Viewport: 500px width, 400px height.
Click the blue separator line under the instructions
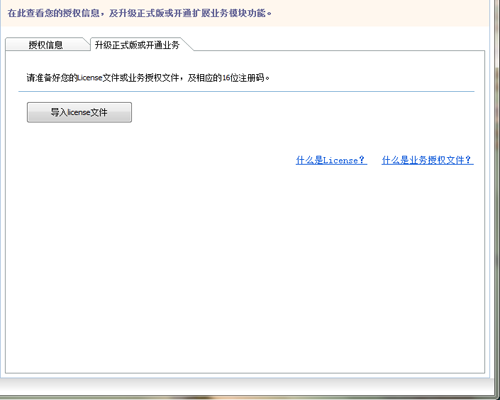click(246, 91)
